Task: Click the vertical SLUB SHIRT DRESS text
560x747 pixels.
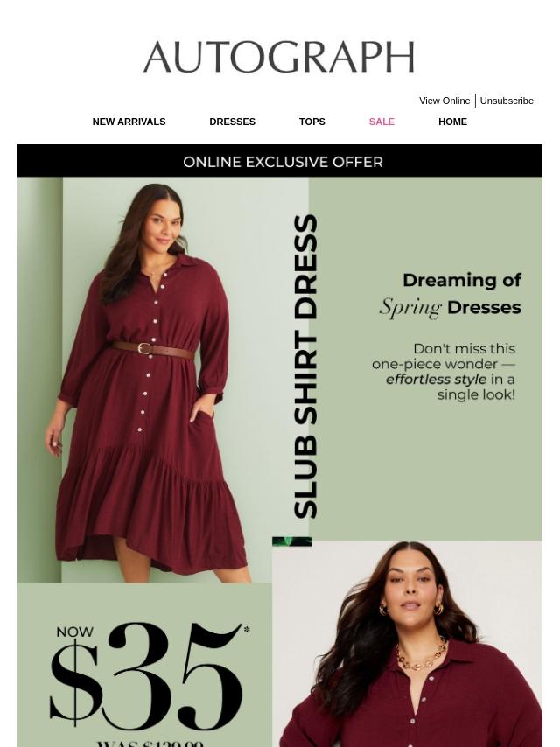Action: 305,367
